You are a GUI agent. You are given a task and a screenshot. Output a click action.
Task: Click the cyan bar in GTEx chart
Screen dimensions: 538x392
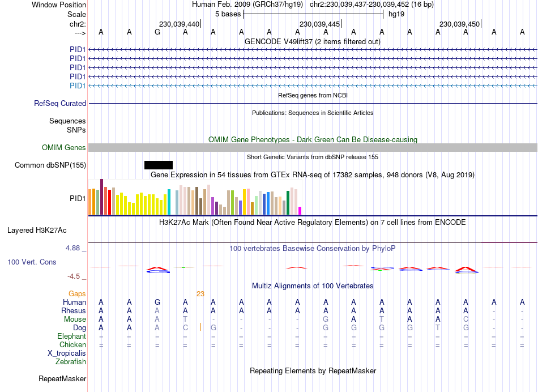pyautogui.click(x=169, y=202)
